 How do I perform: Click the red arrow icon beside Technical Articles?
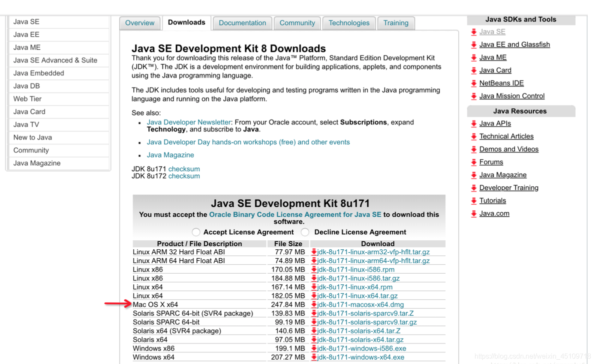[474, 137]
